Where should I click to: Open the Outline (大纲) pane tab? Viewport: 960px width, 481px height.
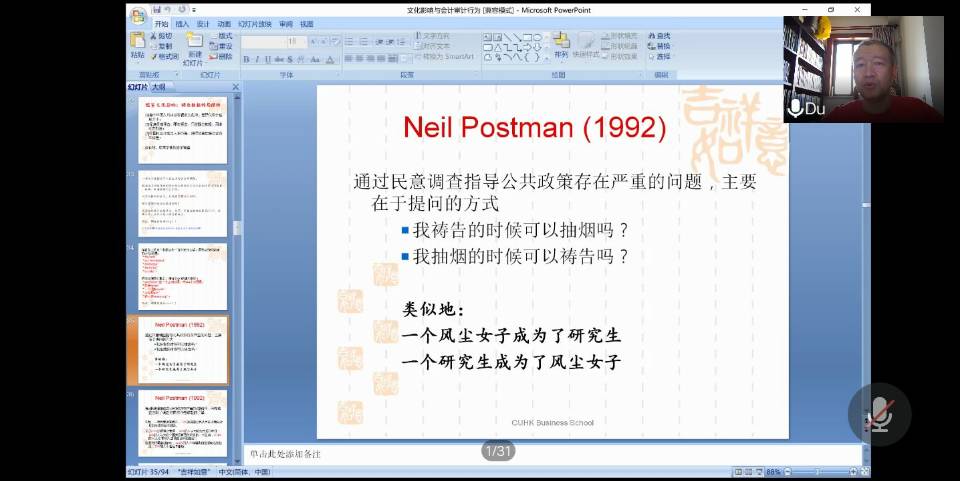pos(158,87)
